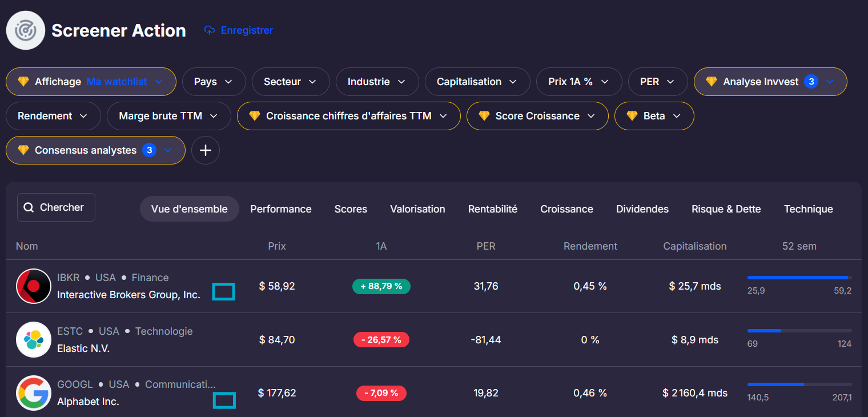
Task: Click the Analyse Invvest badge showing 3
Action: [x=811, y=82]
